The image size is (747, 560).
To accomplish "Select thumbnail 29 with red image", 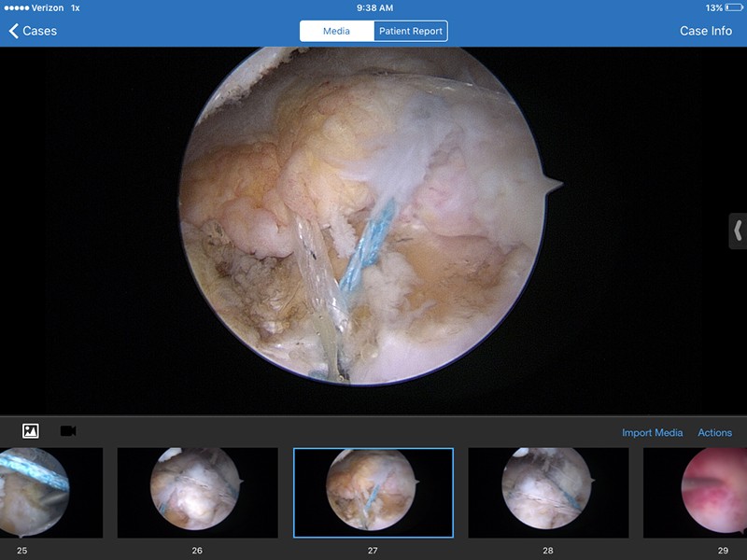I will (x=696, y=493).
